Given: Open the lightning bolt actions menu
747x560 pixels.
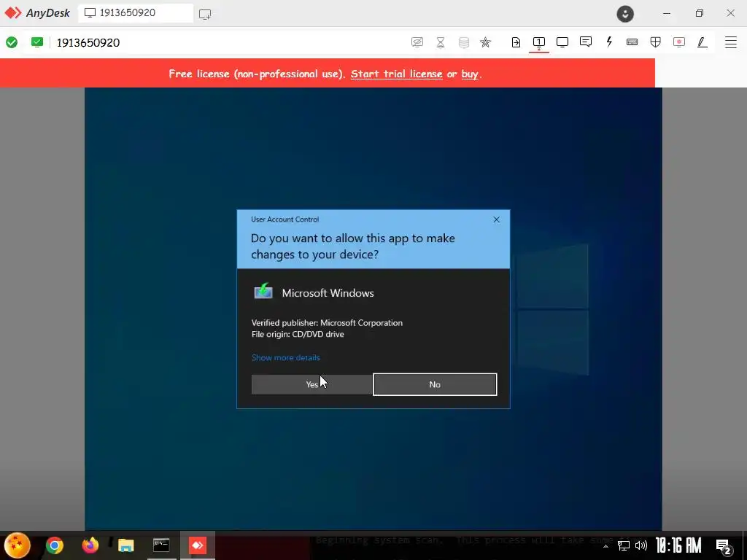Looking at the screenshot, I should click(609, 42).
